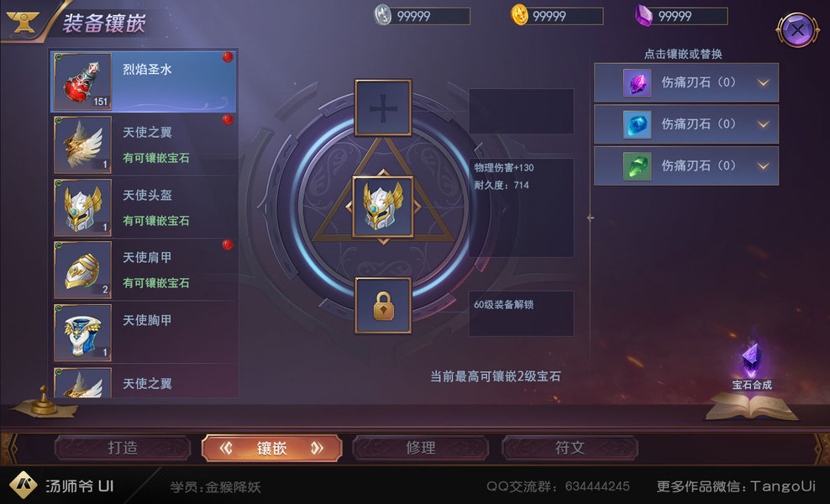
Task: Click the gold coin currency icon
Action: 519,15
